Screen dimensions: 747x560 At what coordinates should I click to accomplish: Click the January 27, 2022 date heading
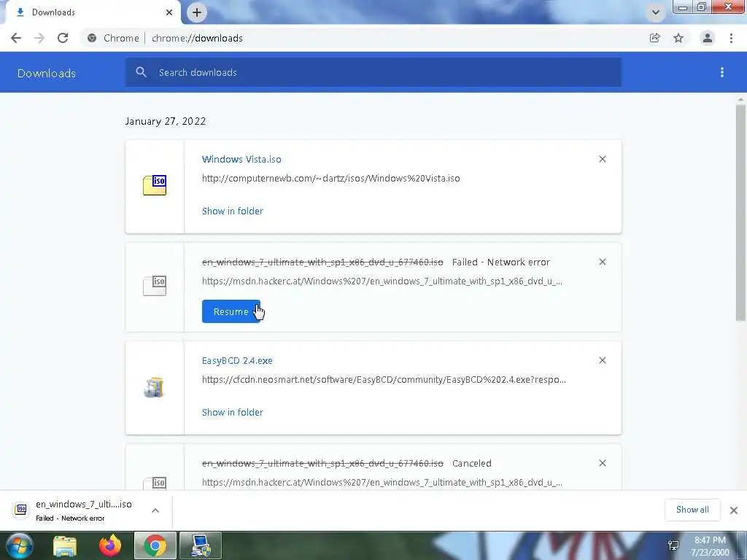pyautogui.click(x=166, y=121)
